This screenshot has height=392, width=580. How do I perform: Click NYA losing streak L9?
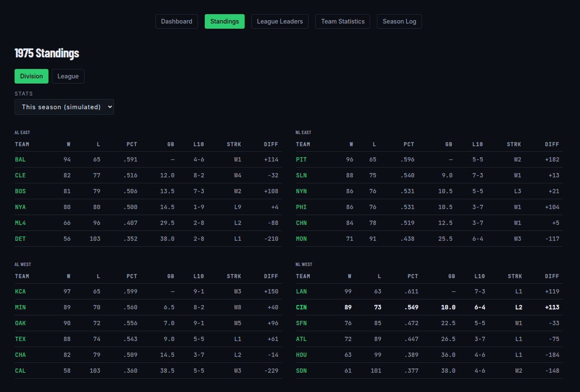click(238, 207)
